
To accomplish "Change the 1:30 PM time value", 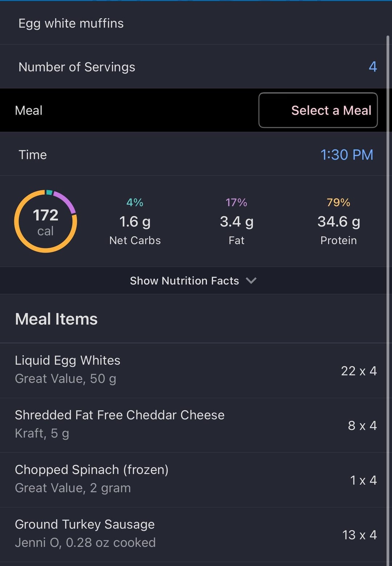I will point(347,155).
